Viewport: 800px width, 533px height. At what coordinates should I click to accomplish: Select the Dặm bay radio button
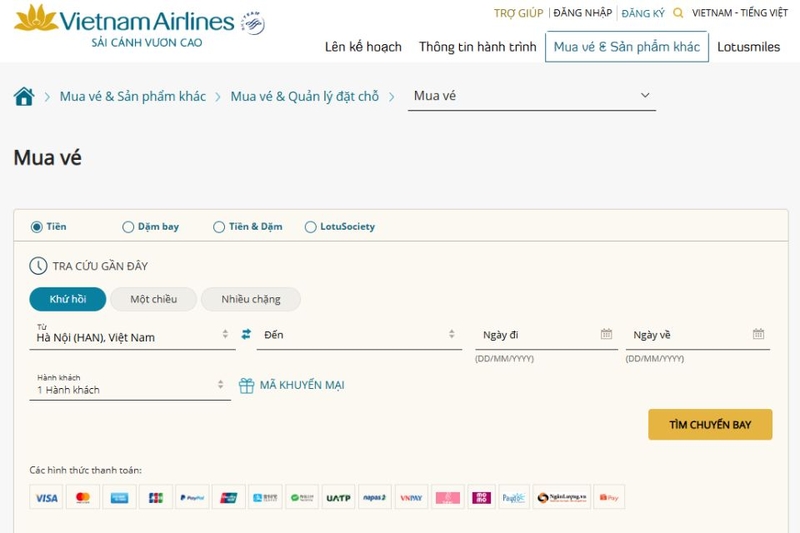(128, 227)
